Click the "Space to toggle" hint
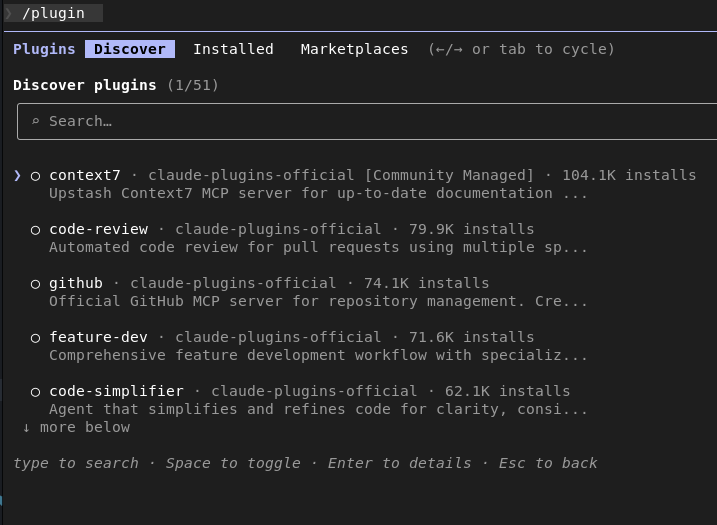The image size is (717, 525). click(x=233, y=463)
